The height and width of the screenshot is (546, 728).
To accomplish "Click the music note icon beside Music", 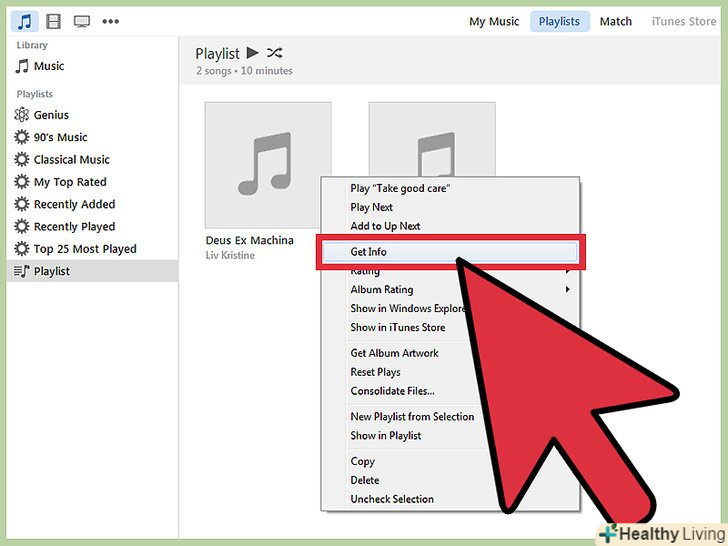I will pyautogui.click(x=22, y=66).
